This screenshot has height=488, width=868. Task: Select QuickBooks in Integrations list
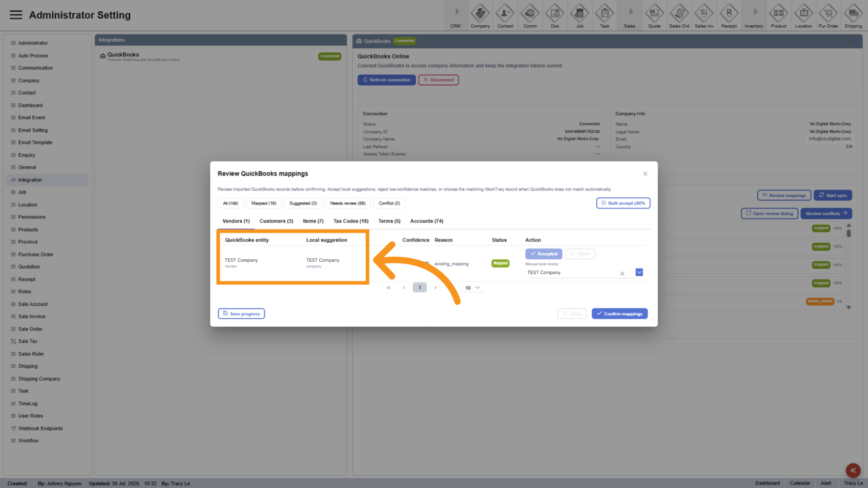(x=221, y=56)
